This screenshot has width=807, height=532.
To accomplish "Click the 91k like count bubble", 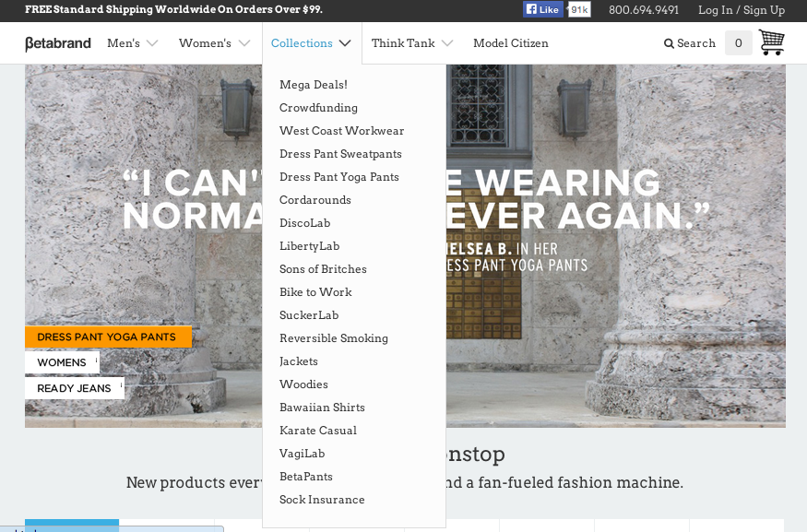I will click(579, 9).
